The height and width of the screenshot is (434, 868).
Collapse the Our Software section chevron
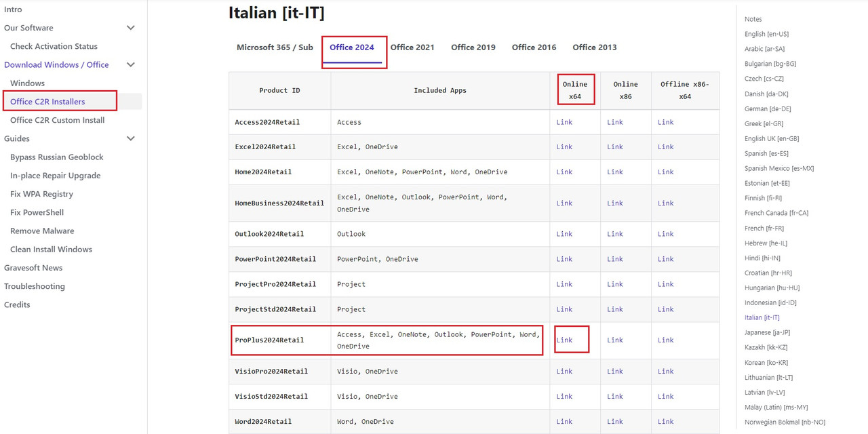tap(131, 28)
